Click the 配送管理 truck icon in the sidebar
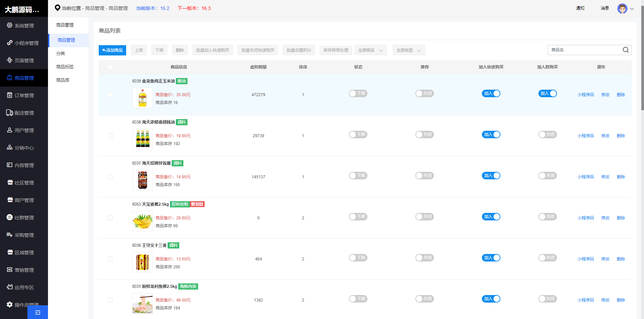The image size is (644, 319). click(10, 113)
